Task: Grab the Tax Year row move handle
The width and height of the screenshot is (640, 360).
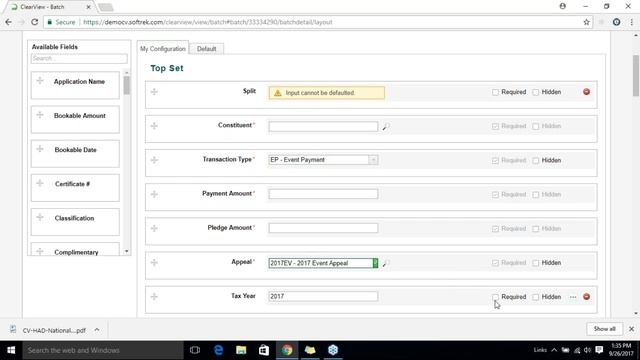Action: (x=154, y=297)
